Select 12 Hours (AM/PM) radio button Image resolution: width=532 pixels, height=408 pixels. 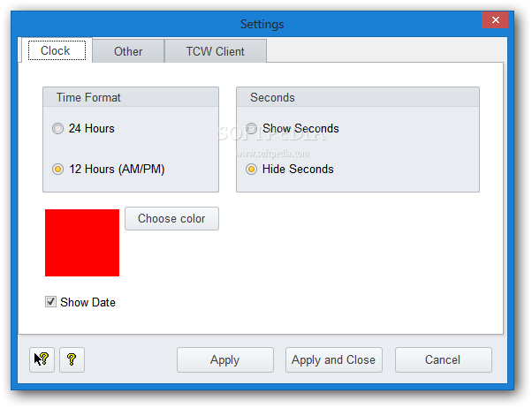[x=57, y=169]
